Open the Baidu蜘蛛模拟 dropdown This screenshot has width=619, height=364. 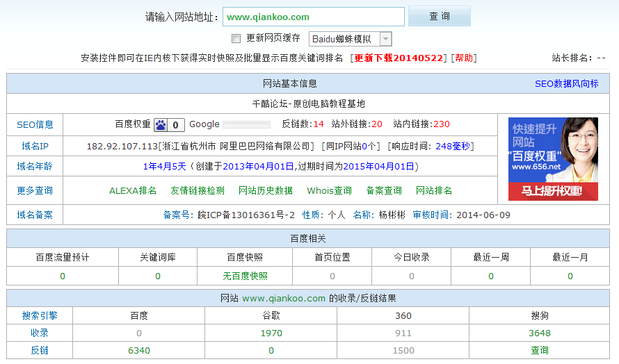(350, 39)
